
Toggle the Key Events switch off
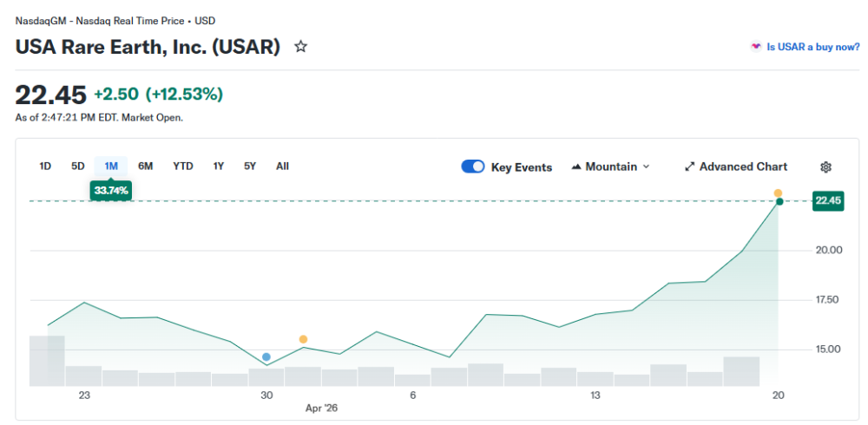click(x=473, y=167)
